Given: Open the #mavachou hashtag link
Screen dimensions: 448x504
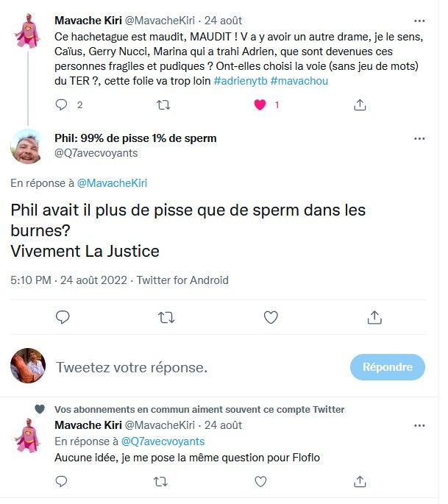Looking at the screenshot, I should tap(299, 81).
